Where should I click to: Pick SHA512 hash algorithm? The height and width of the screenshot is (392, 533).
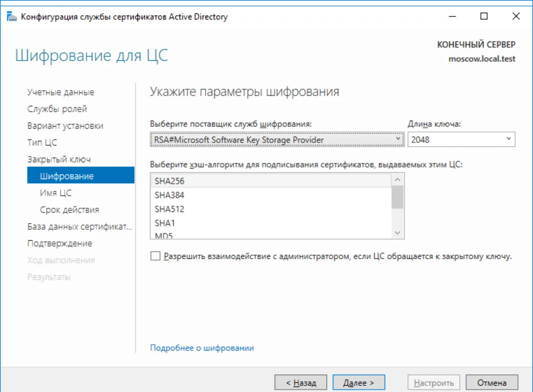271,209
